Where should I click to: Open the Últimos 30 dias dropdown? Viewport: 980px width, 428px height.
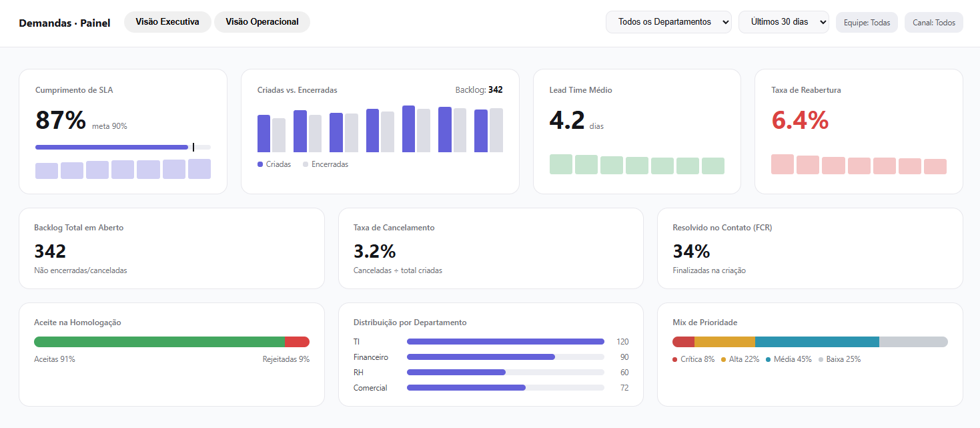pos(784,22)
